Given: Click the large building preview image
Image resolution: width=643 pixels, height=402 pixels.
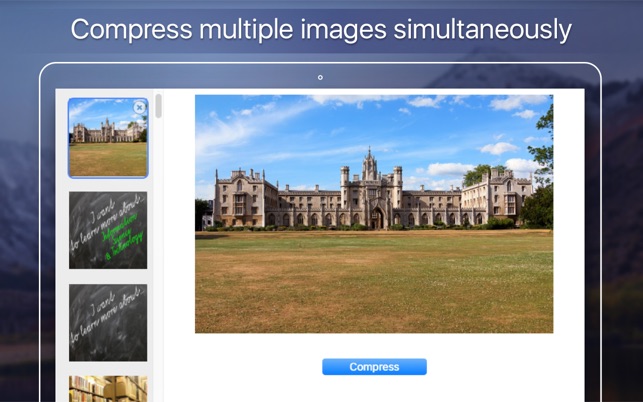Looking at the screenshot, I should point(374,214).
